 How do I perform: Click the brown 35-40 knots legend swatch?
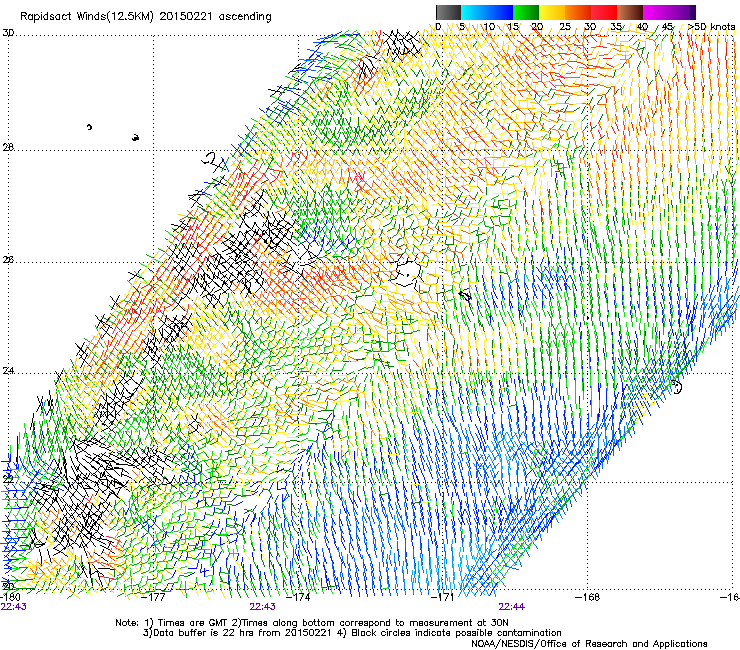click(x=630, y=12)
